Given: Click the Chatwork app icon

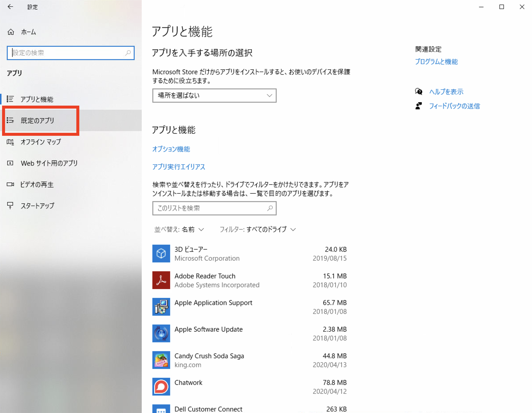Looking at the screenshot, I should click(x=161, y=387).
